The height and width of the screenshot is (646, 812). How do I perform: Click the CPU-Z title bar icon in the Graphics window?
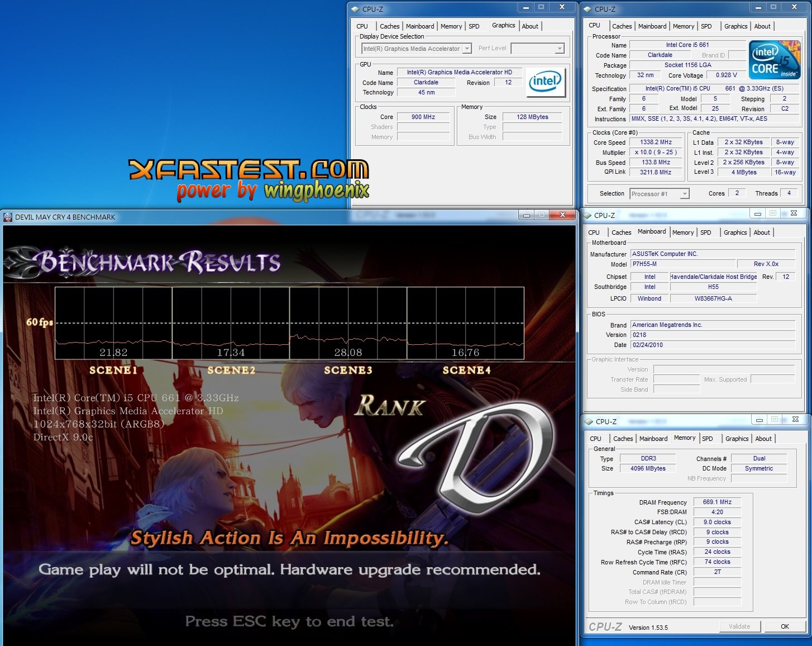[355, 9]
